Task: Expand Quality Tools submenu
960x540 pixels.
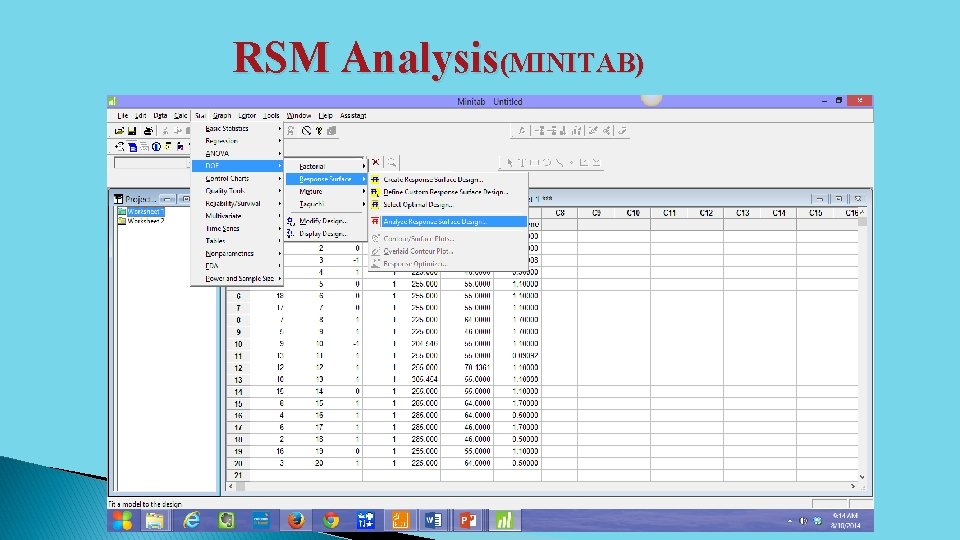Action: 237,191
